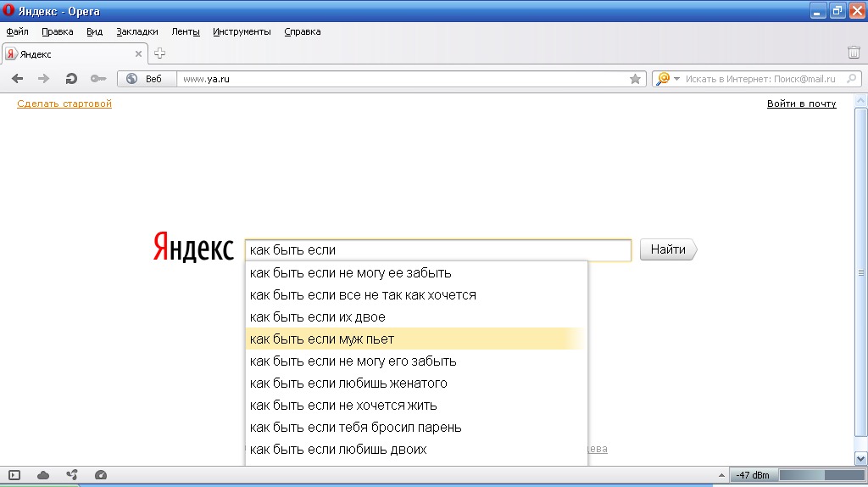Open the closed tabs trash icon
The height and width of the screenshot is (487, 868).
[x=854, y=52]
